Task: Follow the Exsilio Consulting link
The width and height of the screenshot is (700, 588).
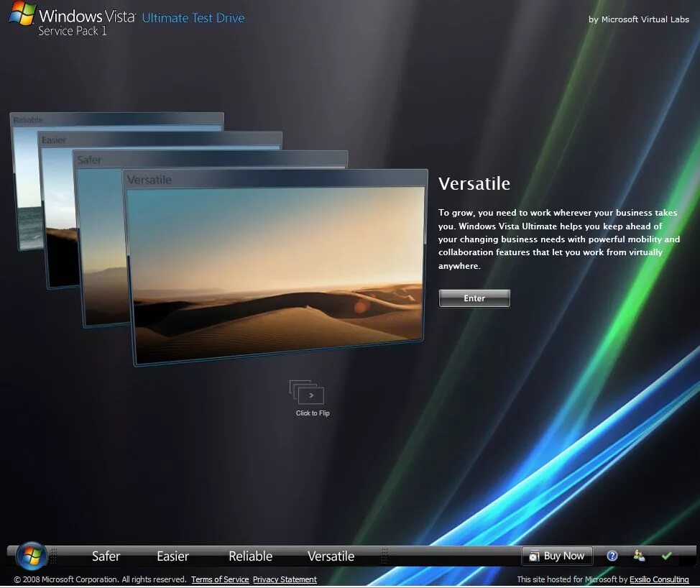Action: tap(659, 579)
